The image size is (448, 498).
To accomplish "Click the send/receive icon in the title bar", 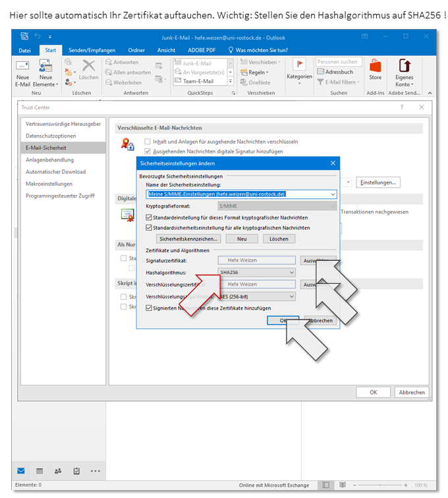I will (24, 36).
